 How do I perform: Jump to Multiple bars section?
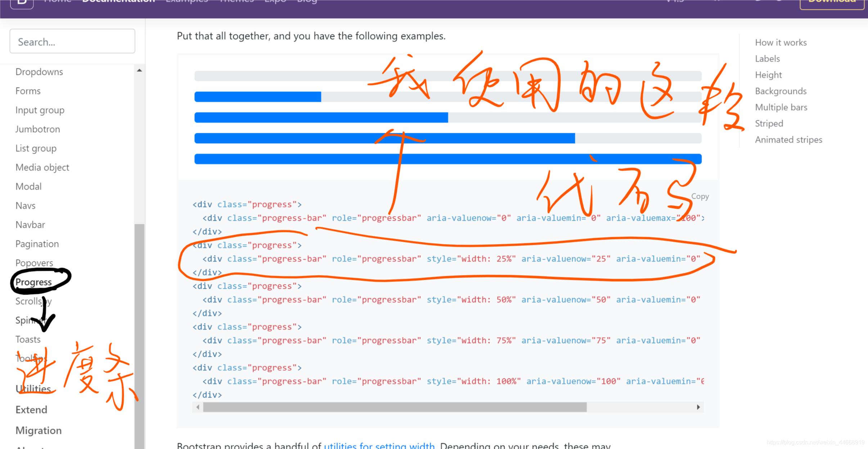click(x=781, y=107)
